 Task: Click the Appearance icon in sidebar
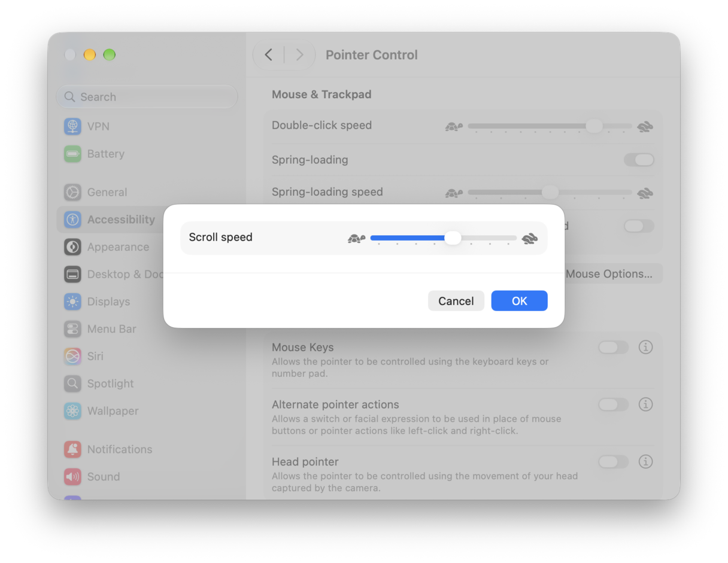(x=72, y=247)
